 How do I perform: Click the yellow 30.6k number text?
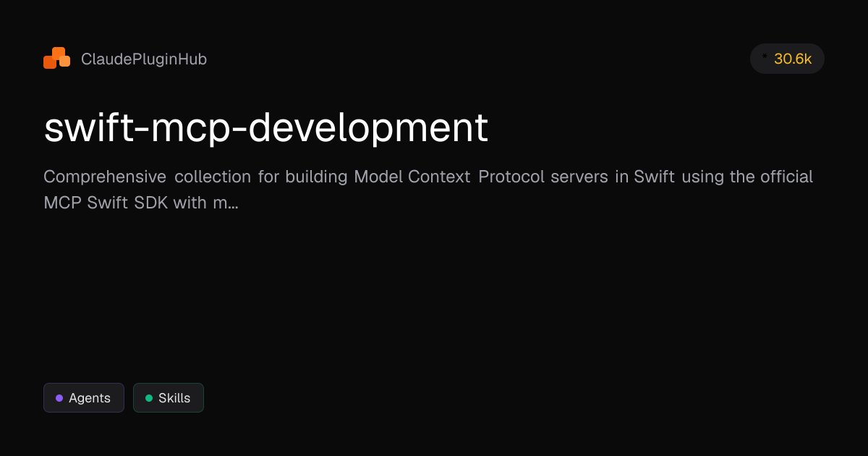(x=793, y=59)
